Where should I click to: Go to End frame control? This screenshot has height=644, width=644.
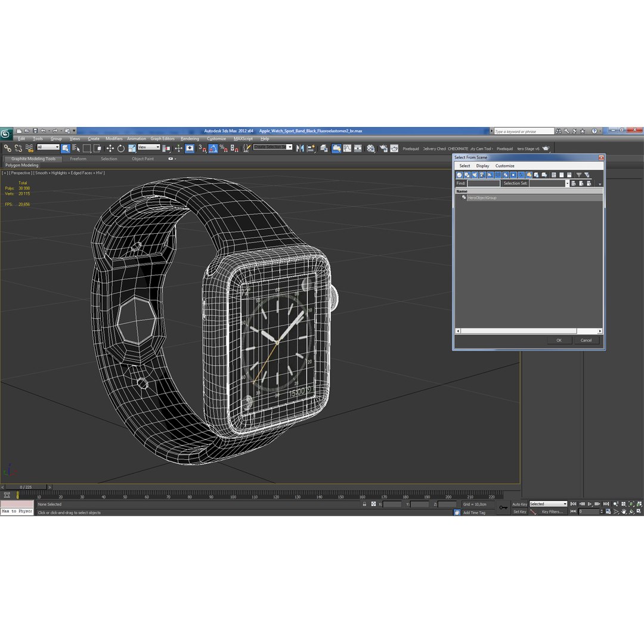point(606,504)
